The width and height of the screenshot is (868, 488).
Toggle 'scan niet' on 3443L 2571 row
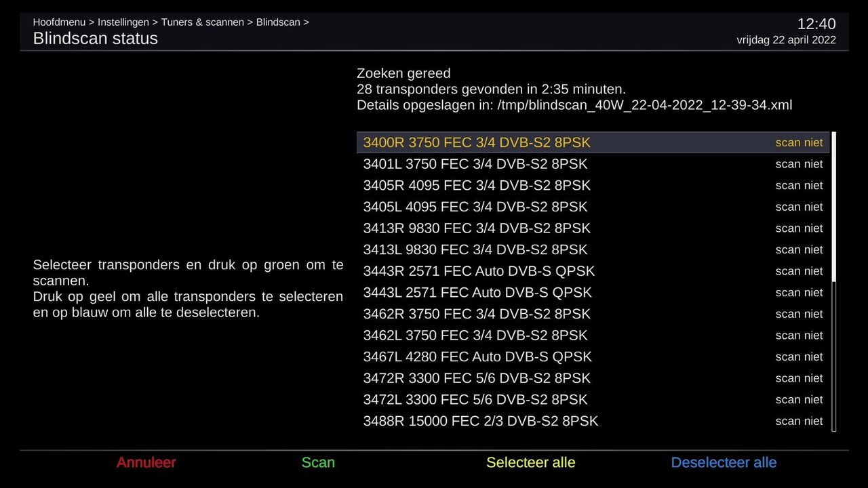pyautogui.click(x=799, y=293)
